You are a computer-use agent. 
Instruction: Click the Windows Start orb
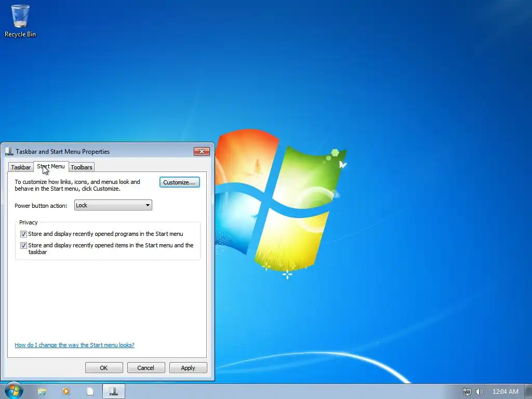coord(14,391)
